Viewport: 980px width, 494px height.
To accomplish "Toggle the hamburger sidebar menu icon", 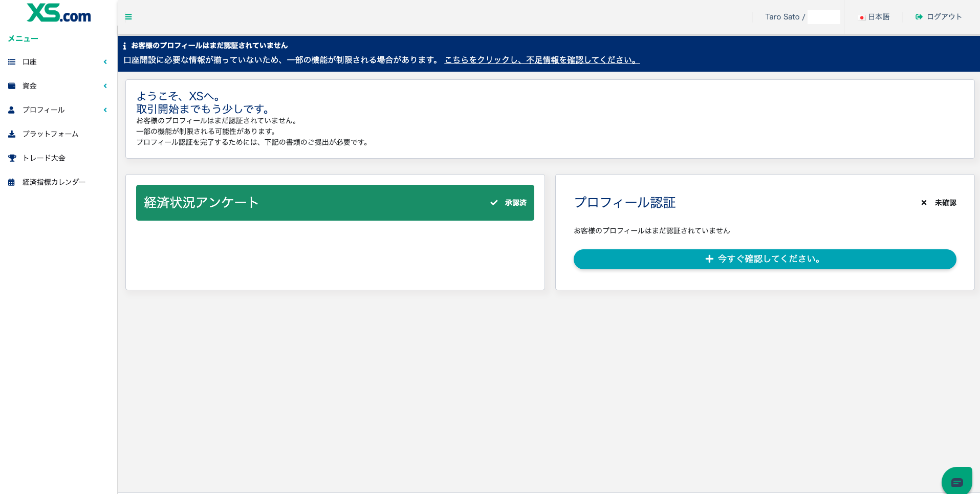I will point(128,17).
